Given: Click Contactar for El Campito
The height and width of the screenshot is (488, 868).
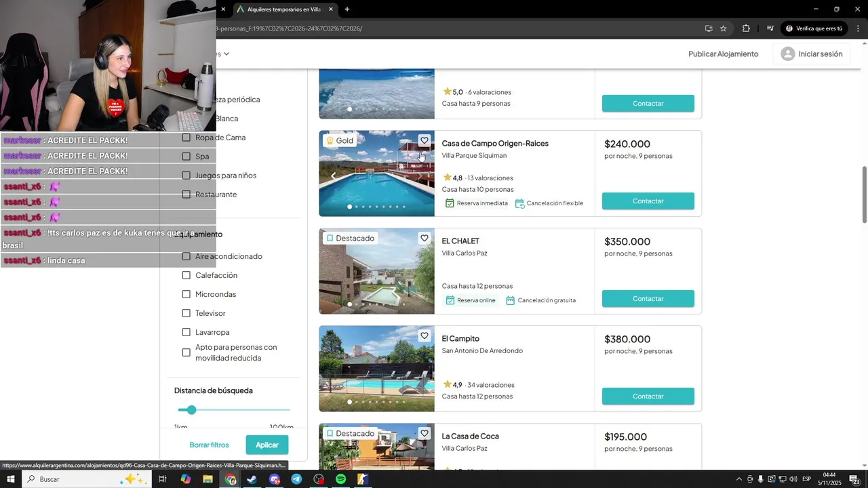Looking at the screenshot, I should point(648,396).
